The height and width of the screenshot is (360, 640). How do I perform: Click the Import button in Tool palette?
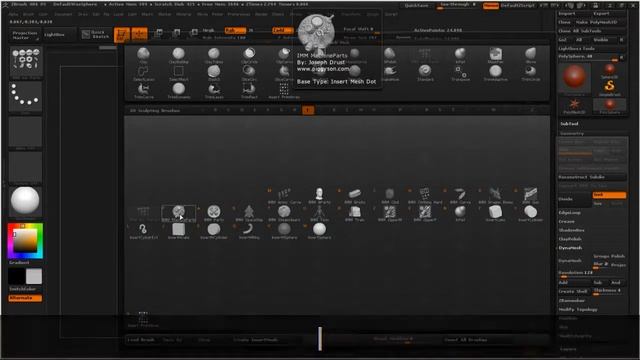tap(567, 13)
